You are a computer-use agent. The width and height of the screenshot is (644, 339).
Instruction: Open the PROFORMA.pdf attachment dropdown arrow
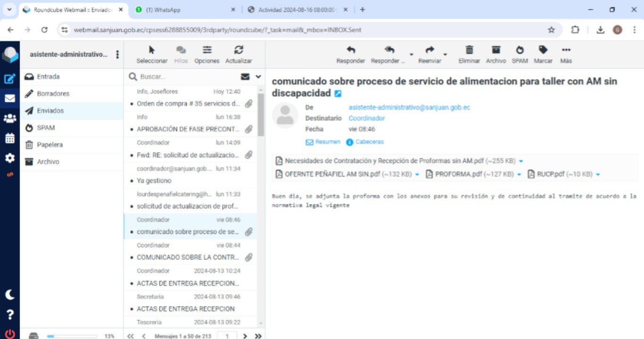click(519, 175)
